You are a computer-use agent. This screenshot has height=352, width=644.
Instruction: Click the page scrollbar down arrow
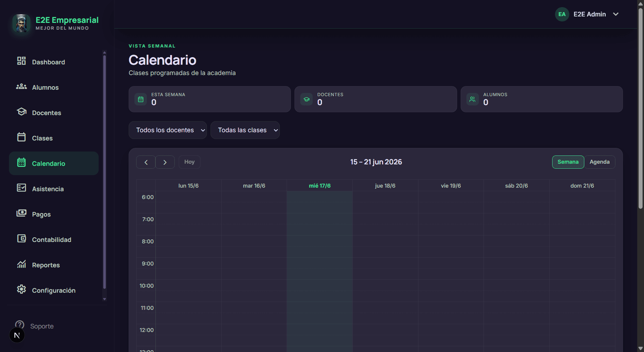click(640, 348)
